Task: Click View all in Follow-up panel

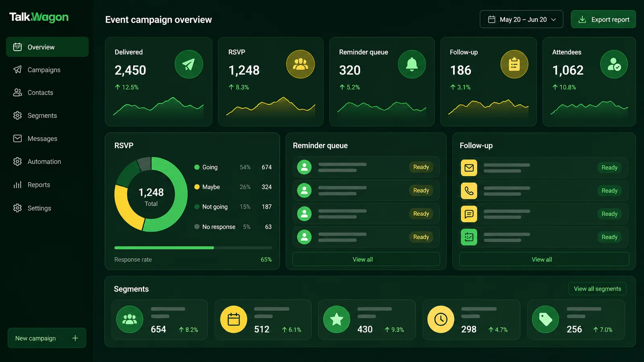Action: click(x=544, y=259)
